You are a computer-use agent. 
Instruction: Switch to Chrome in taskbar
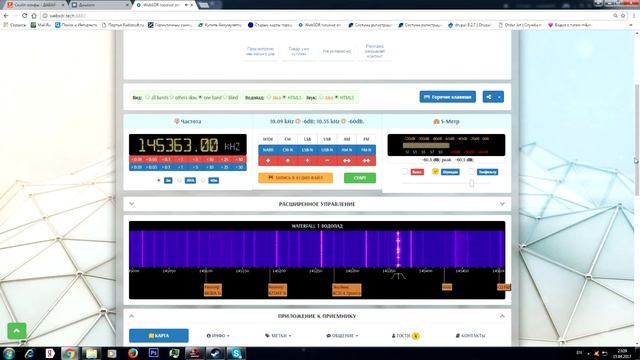point(70,353)
